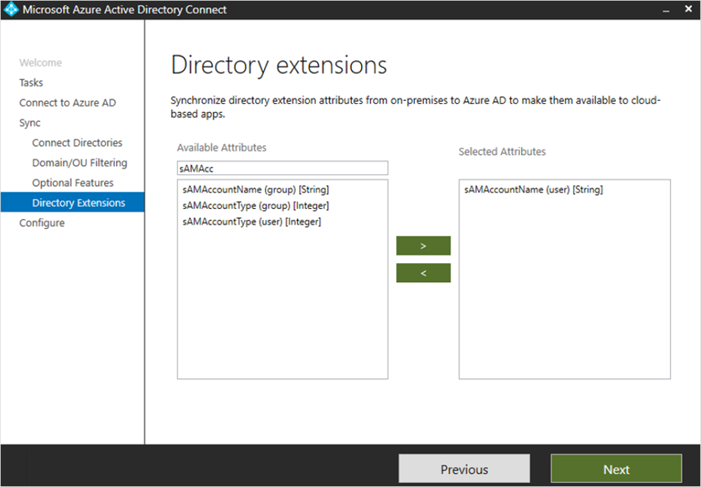The width and height of the screenshot is (701, 487).
Task: Go to Connect to Azure AD step
Action: point(68,103)
